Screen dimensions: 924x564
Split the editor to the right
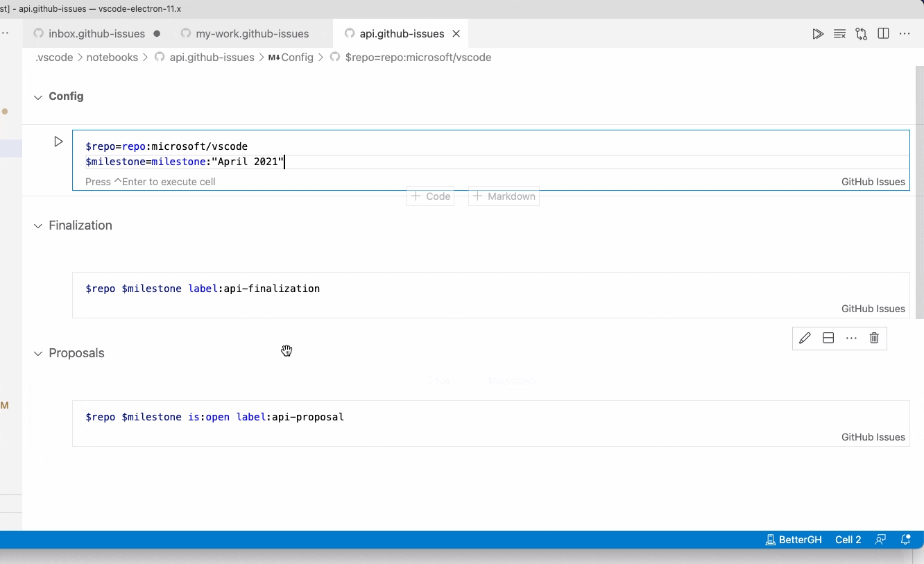[883, 33]
